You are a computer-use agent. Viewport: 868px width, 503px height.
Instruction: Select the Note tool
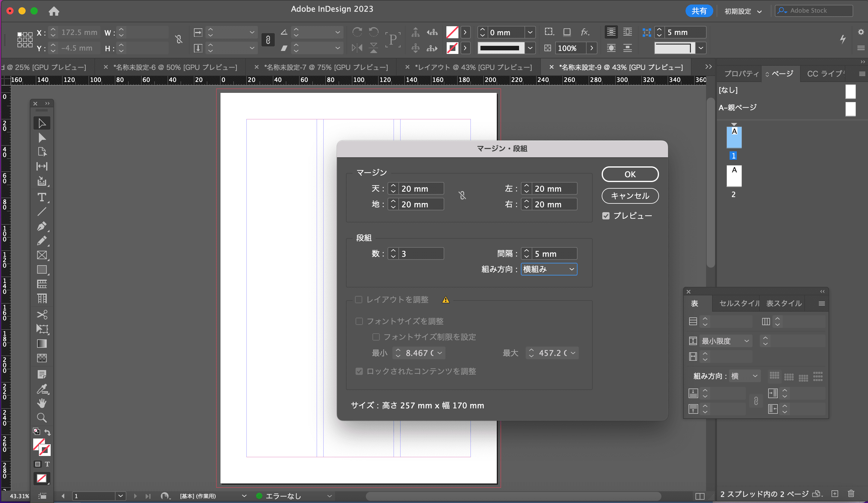(42, 374)
